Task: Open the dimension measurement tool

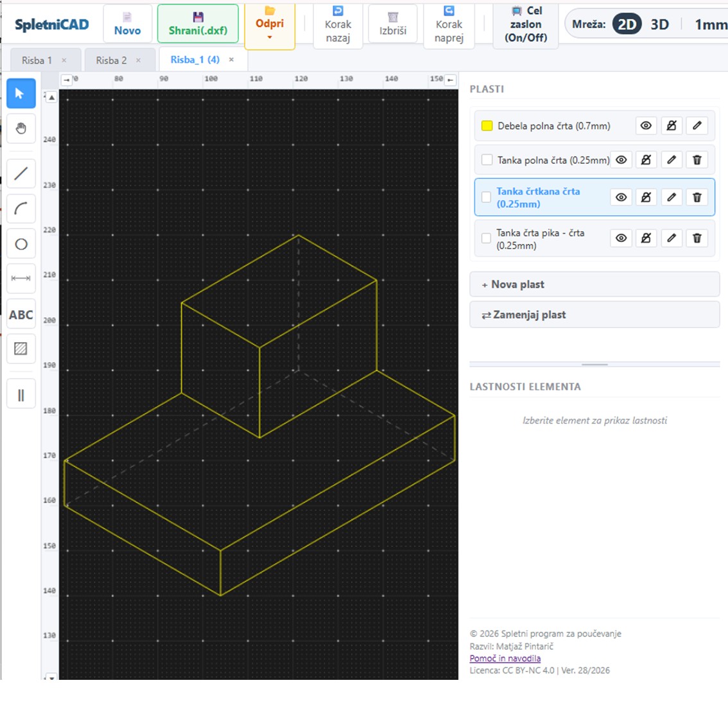Action: [x=21, y=279]
